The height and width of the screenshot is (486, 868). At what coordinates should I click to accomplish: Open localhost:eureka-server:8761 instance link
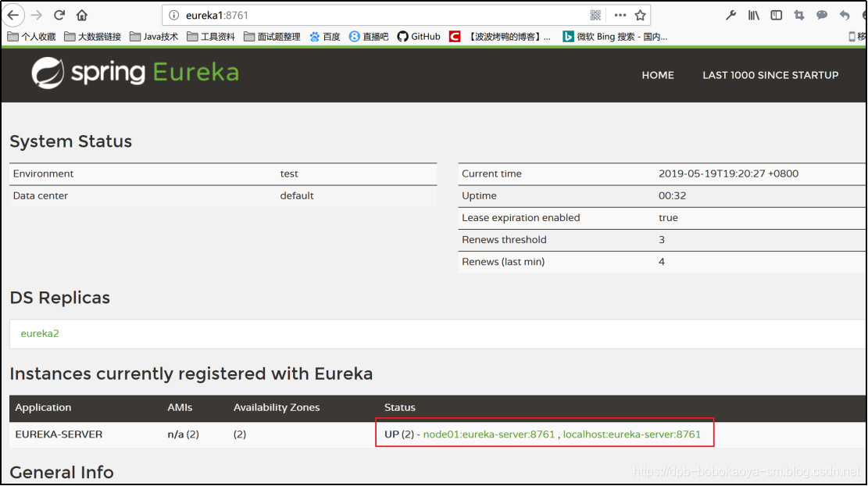click(631, 434)
